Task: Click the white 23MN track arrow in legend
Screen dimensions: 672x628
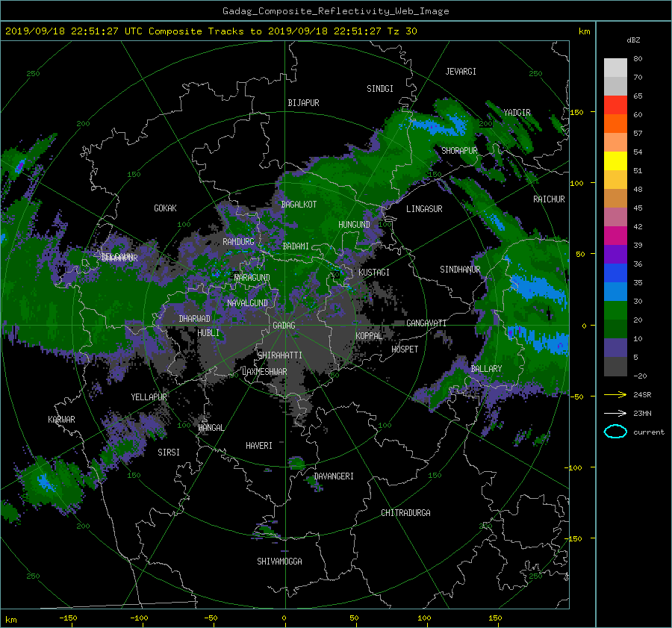Action: (x=615, y=413)
